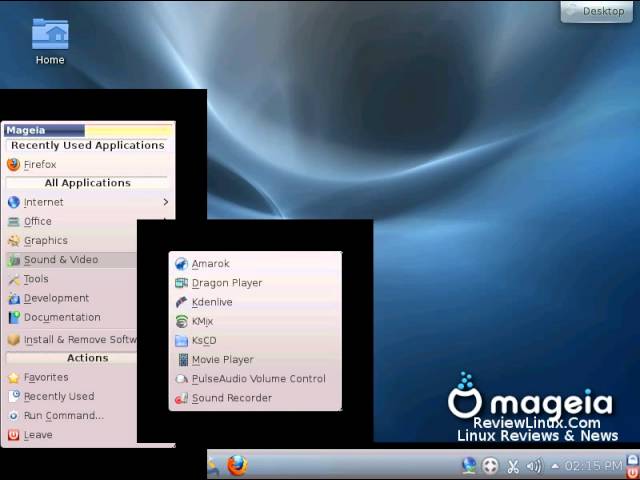Viewport: 640px width, 480px height.
Task: Open PulseAudio Volume Control
Action: tap(255, 379)
